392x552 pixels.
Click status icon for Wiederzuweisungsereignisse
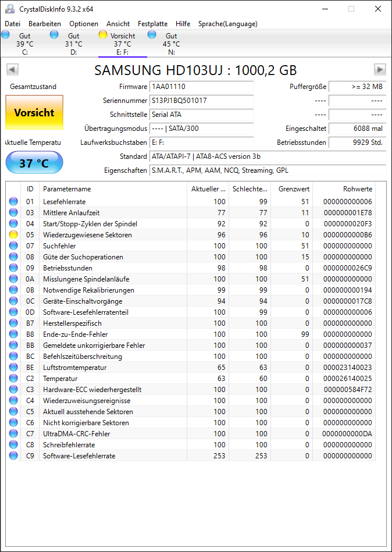pyautogui.click(x=13, y=401)
